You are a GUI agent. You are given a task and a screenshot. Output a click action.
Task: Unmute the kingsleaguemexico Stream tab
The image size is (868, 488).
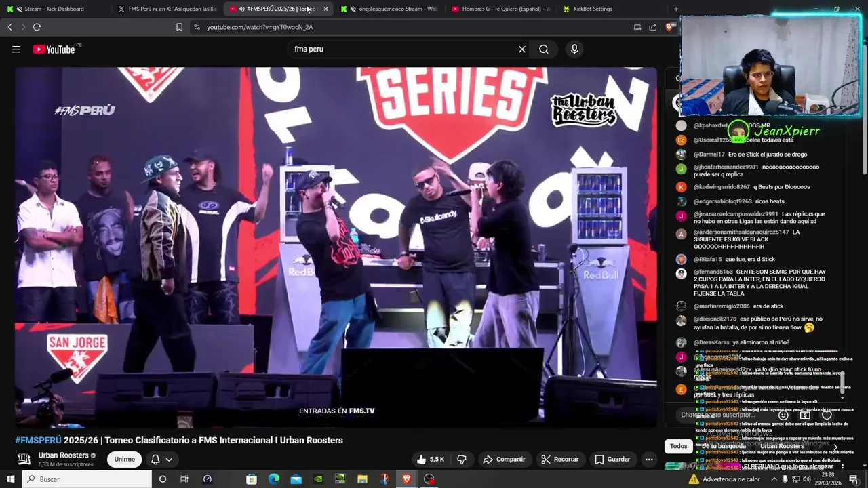click(352, 9)
